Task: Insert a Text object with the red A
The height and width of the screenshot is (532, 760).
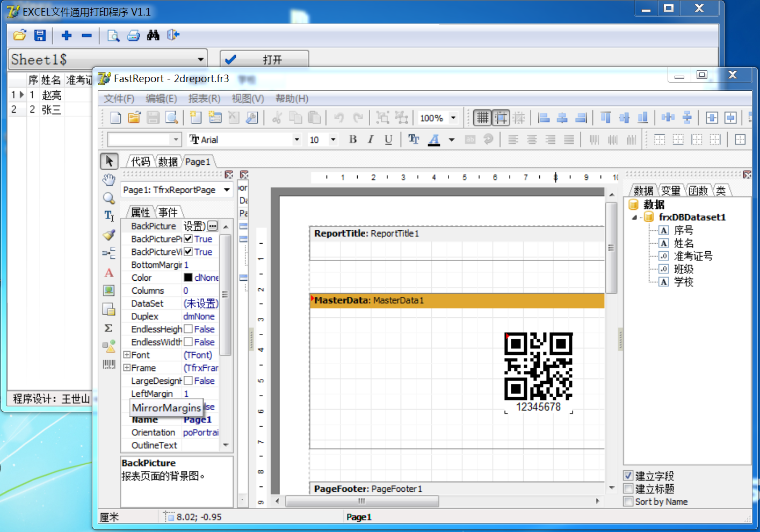Action: pos(109,272)
